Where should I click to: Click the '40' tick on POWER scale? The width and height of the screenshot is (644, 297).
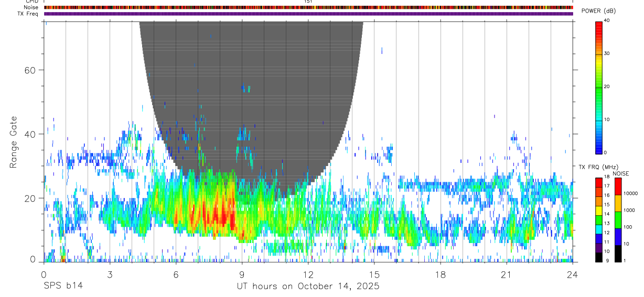pyautogui.click(x=608, y=20)
